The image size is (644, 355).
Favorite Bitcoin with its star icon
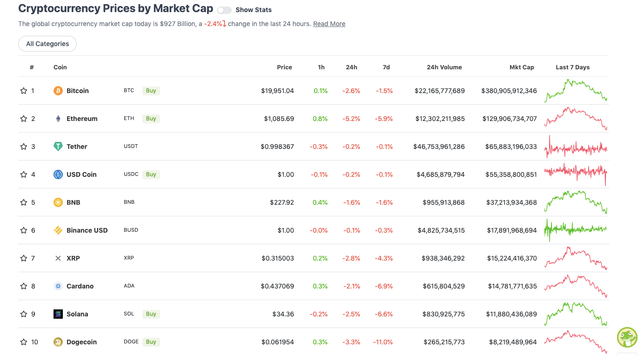(x=24, y=91)
